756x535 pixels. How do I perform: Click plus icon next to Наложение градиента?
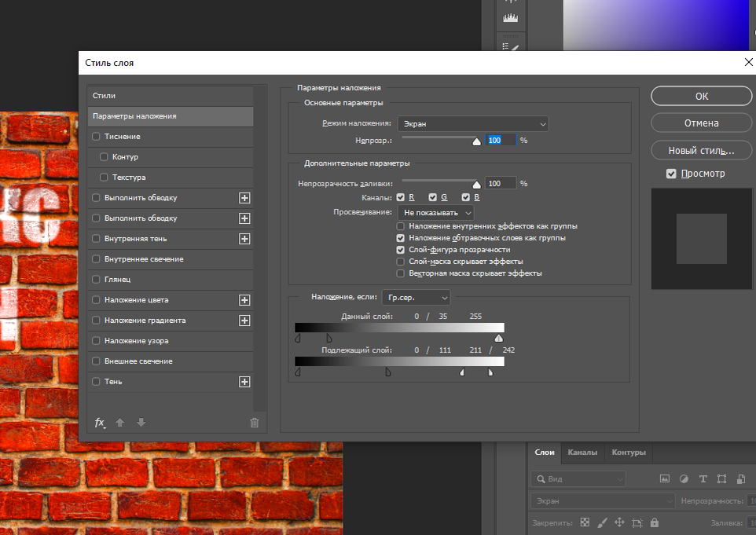click(244, 321)
